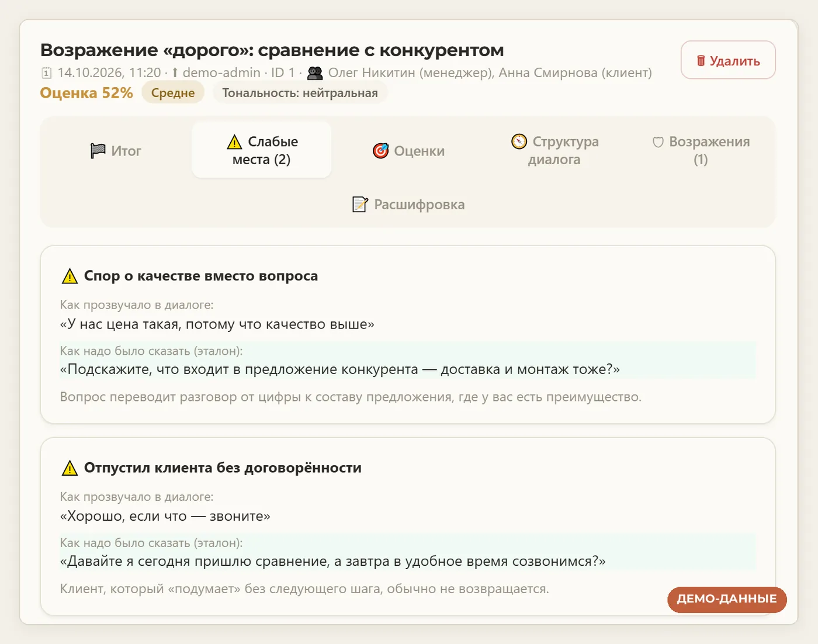This screenshot has width=818, height=644.
Task: Click quote «Хорошо, если что — звоните»
Action: point(165,517)
